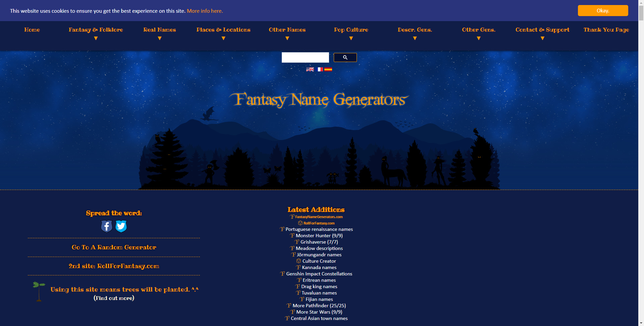Click the magnifier search button
Viewport: 644px width, 326px height.
point(345,58)
